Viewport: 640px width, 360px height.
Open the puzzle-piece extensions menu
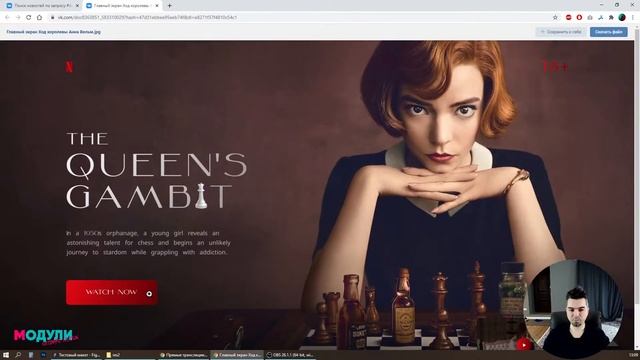click(x=611, y=18)
